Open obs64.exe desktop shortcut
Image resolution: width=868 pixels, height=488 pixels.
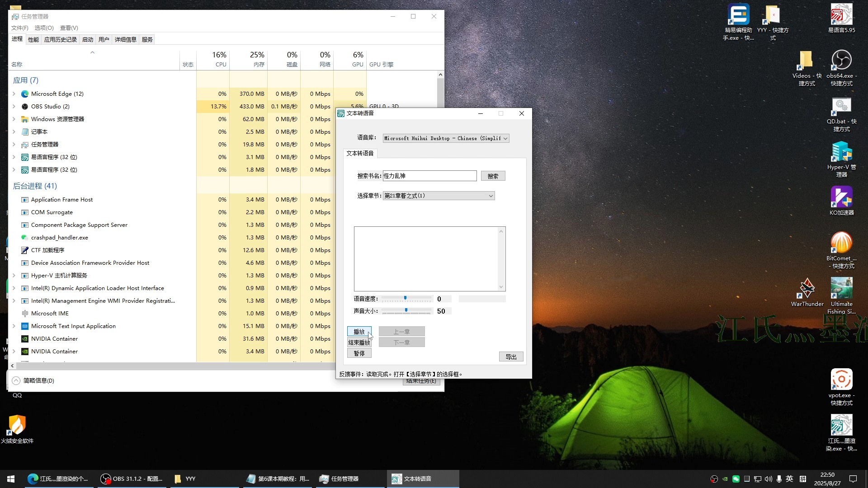[x=841, y=68]
